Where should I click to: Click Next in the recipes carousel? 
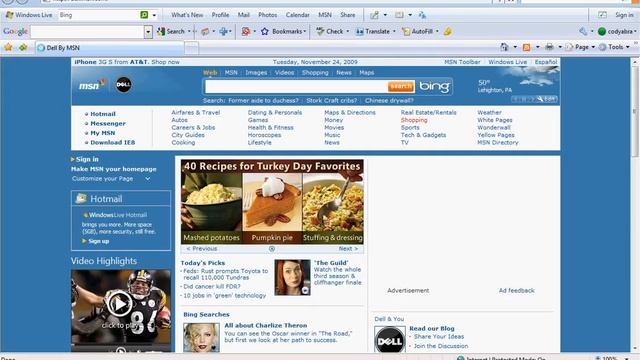348,249
